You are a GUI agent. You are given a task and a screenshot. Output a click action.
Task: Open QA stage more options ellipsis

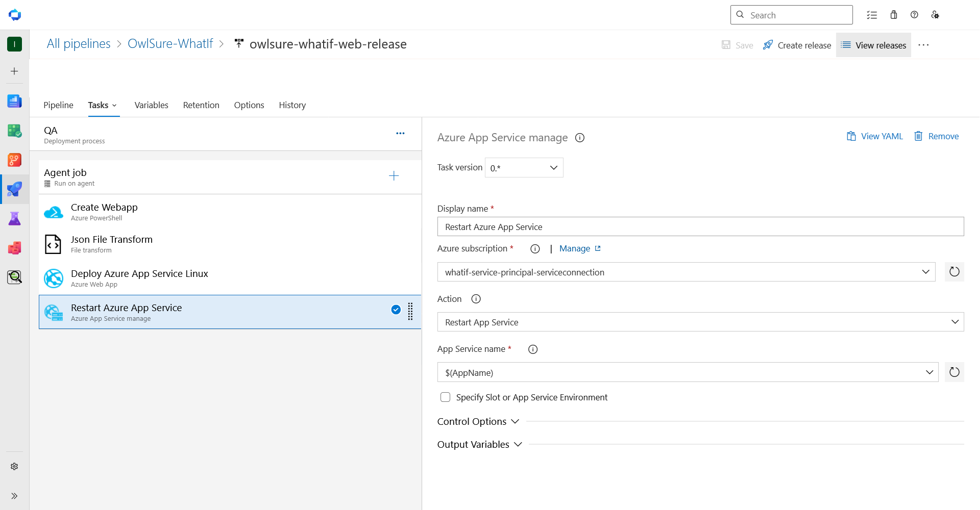pyautogui.click(x=400, y=134)
